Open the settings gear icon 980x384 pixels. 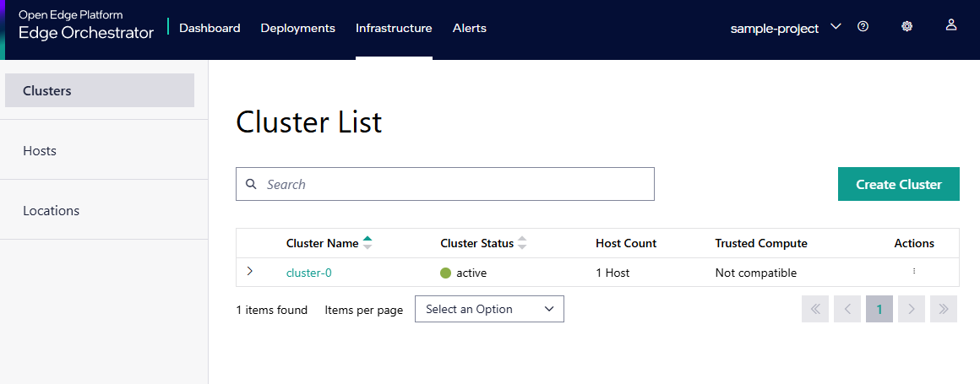(906, 26)
